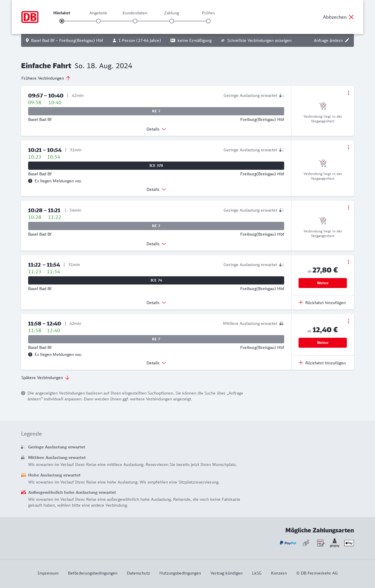
Task: Click the Apple Pay icon
Action: [349, 543]
